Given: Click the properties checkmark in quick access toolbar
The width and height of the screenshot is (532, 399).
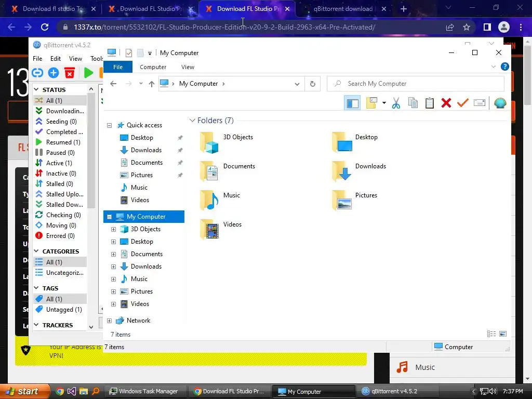Looking at the screenshot, I should coord(129,53).
